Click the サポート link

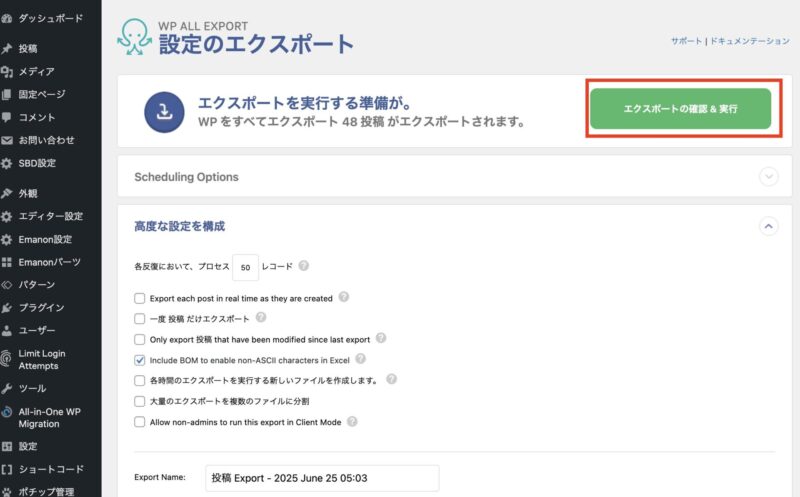point(686,41)
